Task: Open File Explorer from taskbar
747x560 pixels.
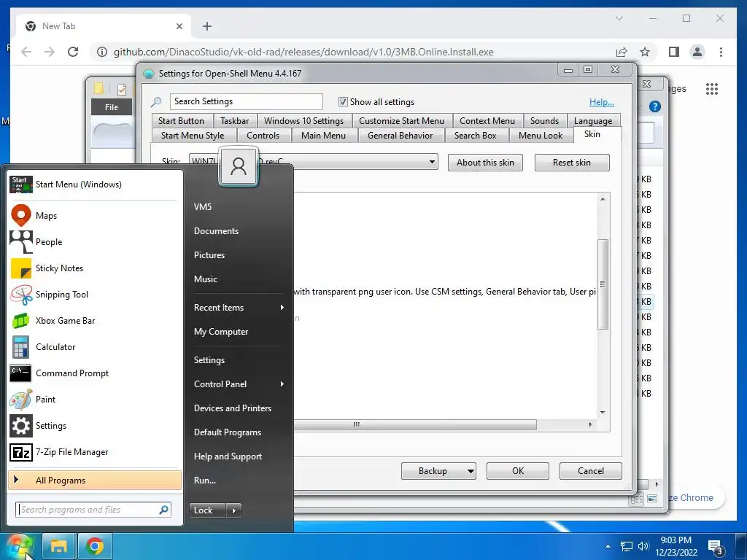Action: pyautogui.click(x=58, y=545)
